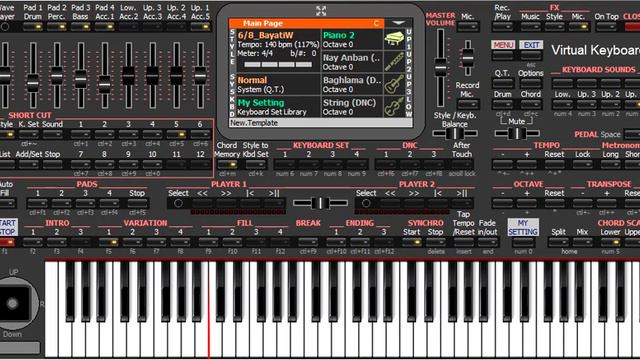Image resolution: width=640 pixels, height=360 pixels.
Task: Click the Chord button under Options
Action: tap(531, 104)
